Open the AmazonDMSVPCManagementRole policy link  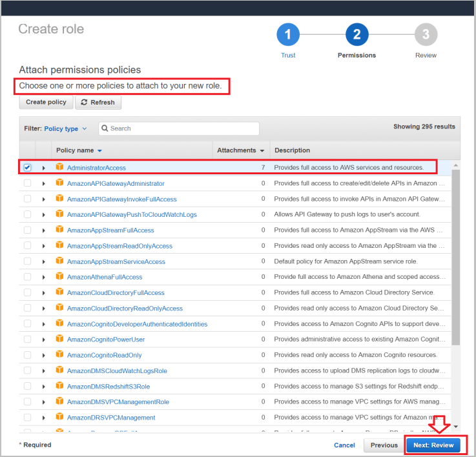[118, 402]
